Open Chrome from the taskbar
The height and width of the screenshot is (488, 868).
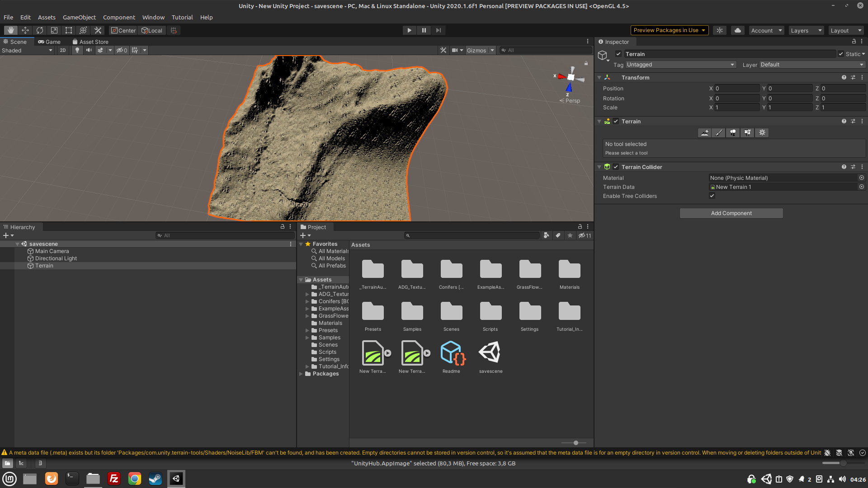pos(135,479)
